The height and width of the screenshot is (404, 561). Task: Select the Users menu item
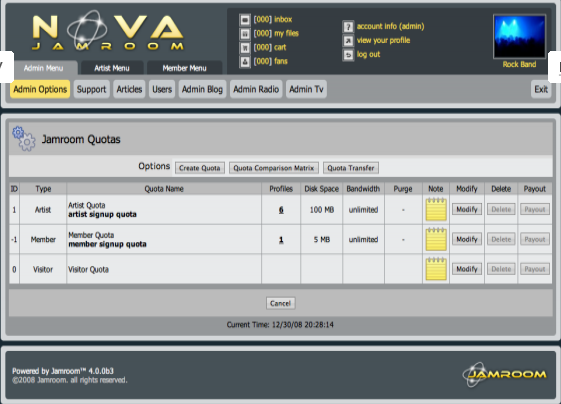pyautogui.click(x=162, y=89)
